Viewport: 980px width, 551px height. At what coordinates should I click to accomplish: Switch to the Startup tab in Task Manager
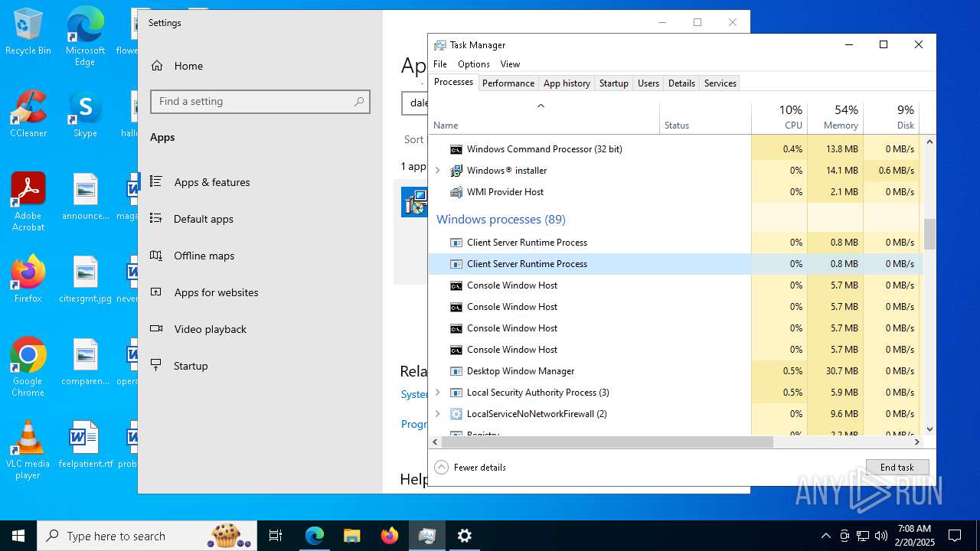pos(614,83)
